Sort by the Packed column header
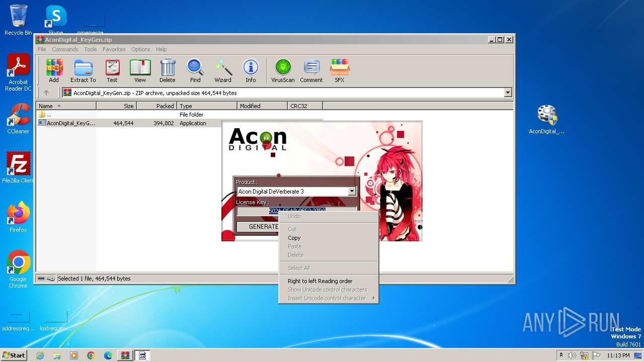The image size is (644, 362). click(157, 106)
